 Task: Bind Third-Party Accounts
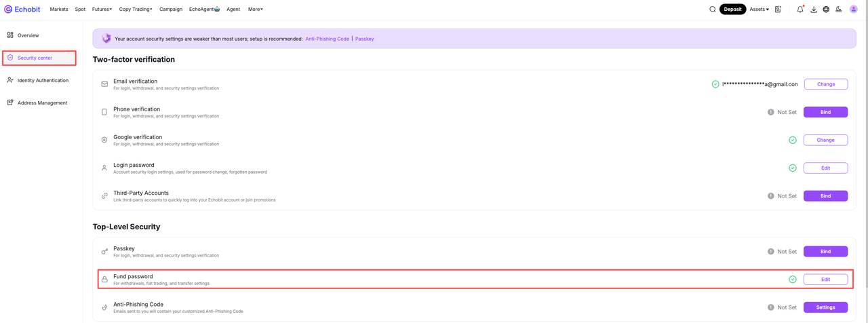[826, 196]
